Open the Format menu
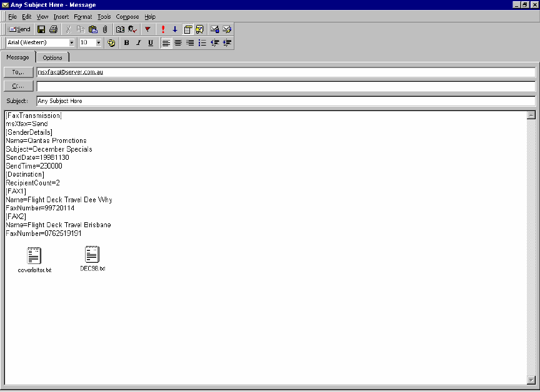The image size is (540, 392). (83, 16)
